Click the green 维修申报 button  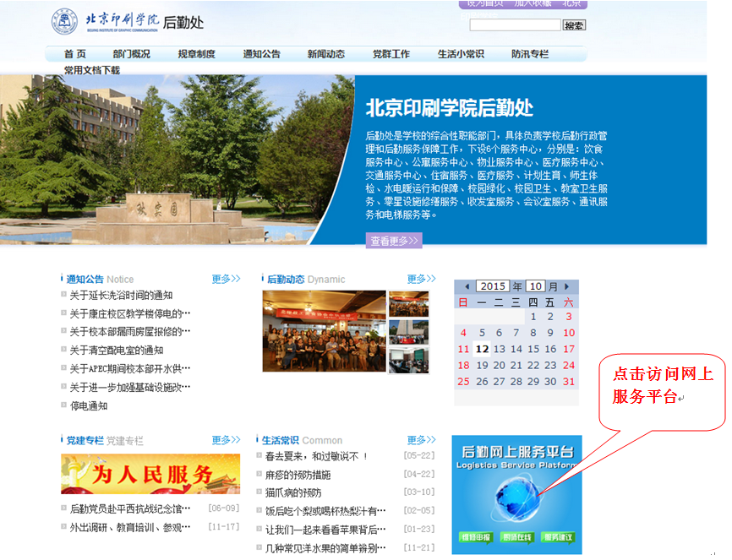pyautogui.click(x=475, y=537)
